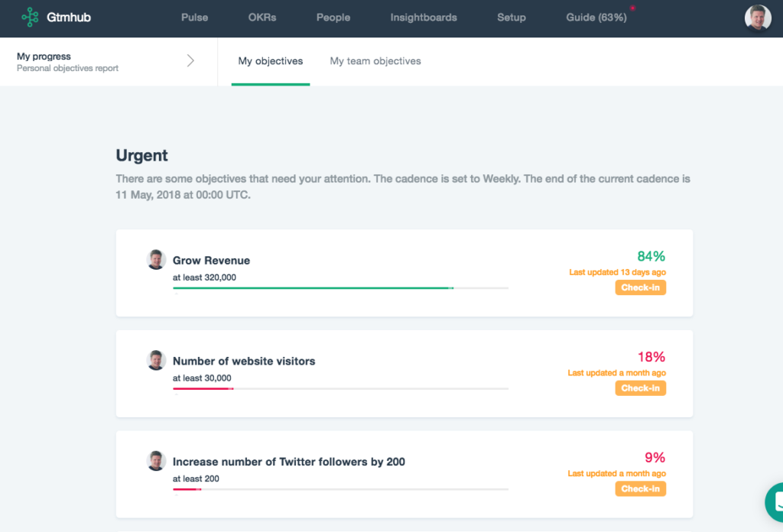Screen dimensions: 783x532
Task: Click 'Personal objectives report' subtitle
Action: (67, 68)
